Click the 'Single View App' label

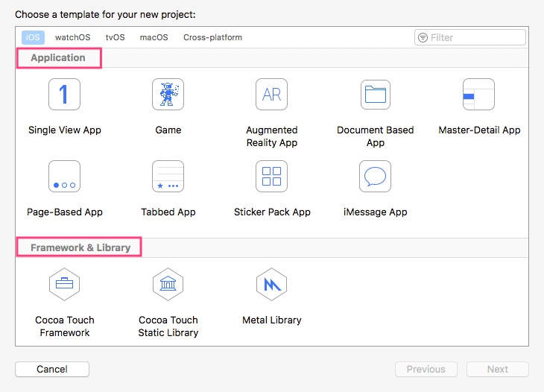(65, 130)
